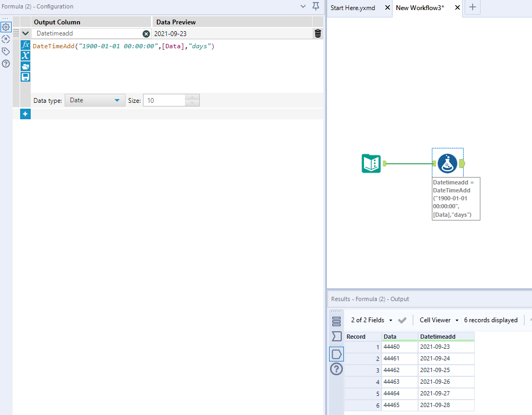Collapse the expression with the chevron arrow

click(25, 33)
